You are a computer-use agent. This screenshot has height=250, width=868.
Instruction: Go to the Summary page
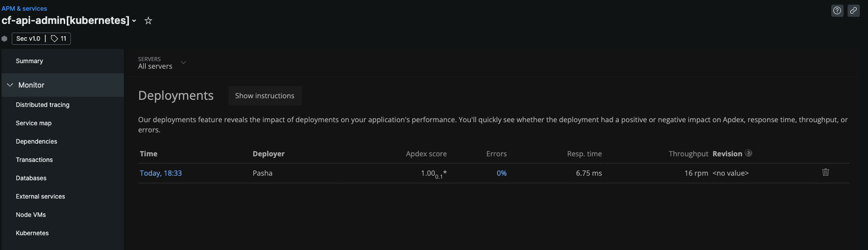pos(30,61)
